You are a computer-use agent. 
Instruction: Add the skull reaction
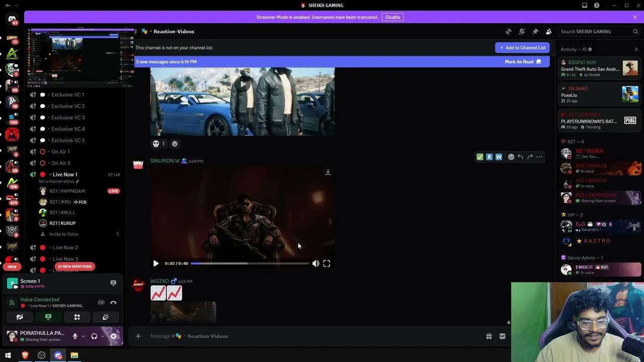pos(159,144)
